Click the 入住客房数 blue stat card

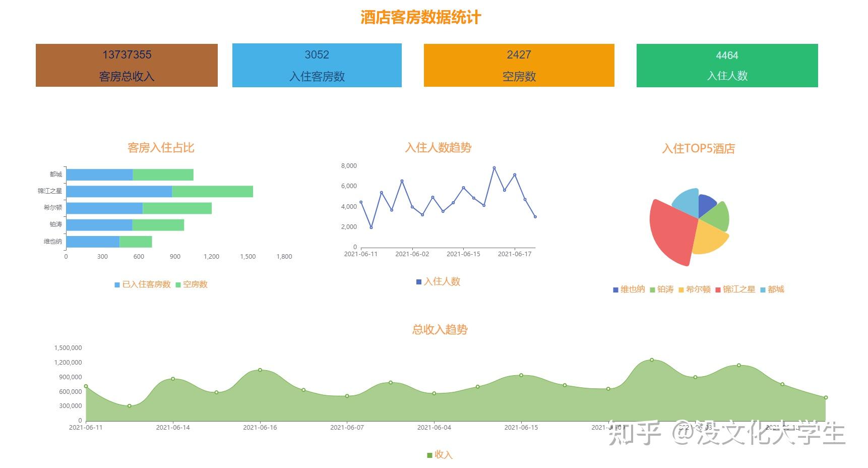pyautogui.click(x=317, y=65)
